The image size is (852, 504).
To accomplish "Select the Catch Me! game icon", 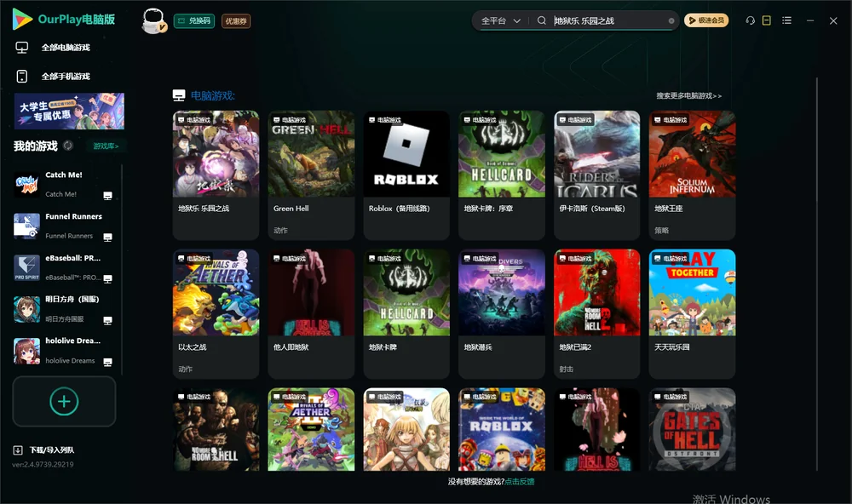I will 26,184.
